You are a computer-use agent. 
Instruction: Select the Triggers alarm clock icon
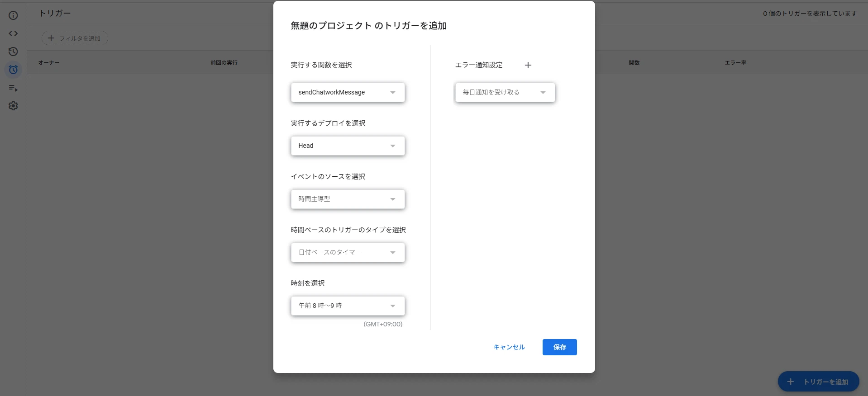click(x=13, y=70)
